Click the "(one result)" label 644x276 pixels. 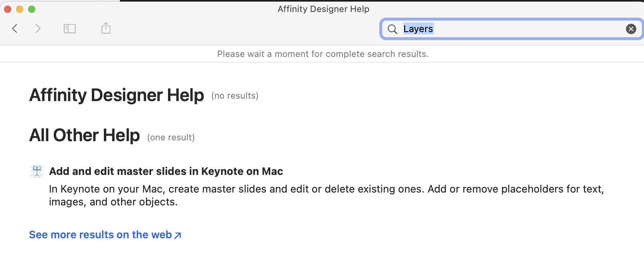[171, 138]
